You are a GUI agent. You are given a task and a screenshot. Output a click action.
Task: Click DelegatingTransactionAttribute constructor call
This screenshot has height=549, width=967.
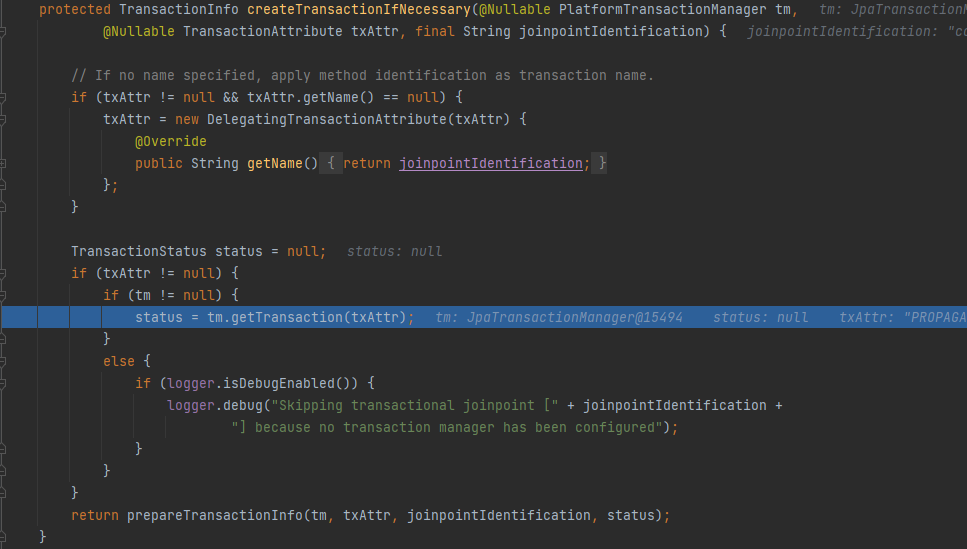tap(326, 119)
